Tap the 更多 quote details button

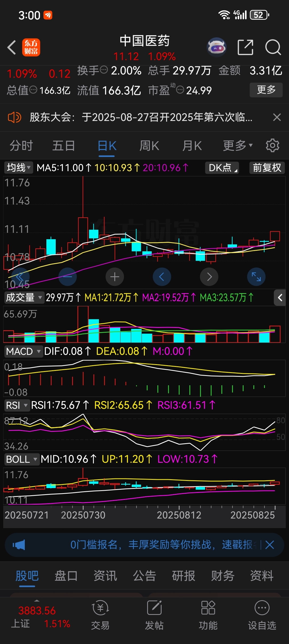pos(266,90)
